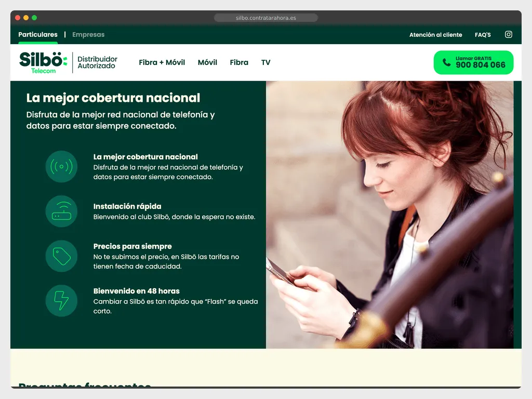Open the FAQ'S page
The height and width of the screenshot is (399, 532).
point(483,34)
